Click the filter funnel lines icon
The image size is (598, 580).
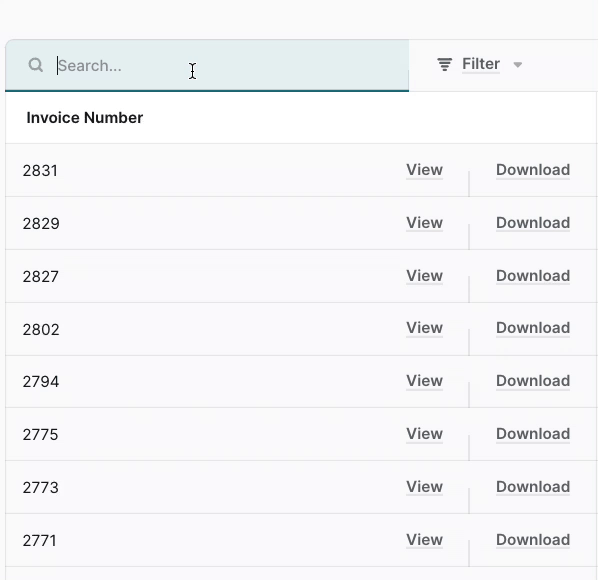coord(444,64)
